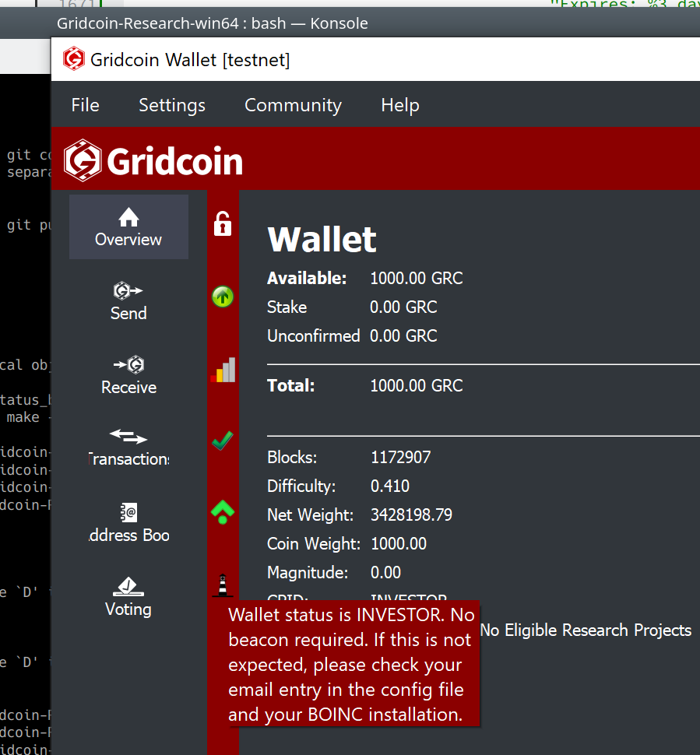Select the Stake value 0.00 GRC
This screenshot has width=700, height=755.
coord(403,307)
